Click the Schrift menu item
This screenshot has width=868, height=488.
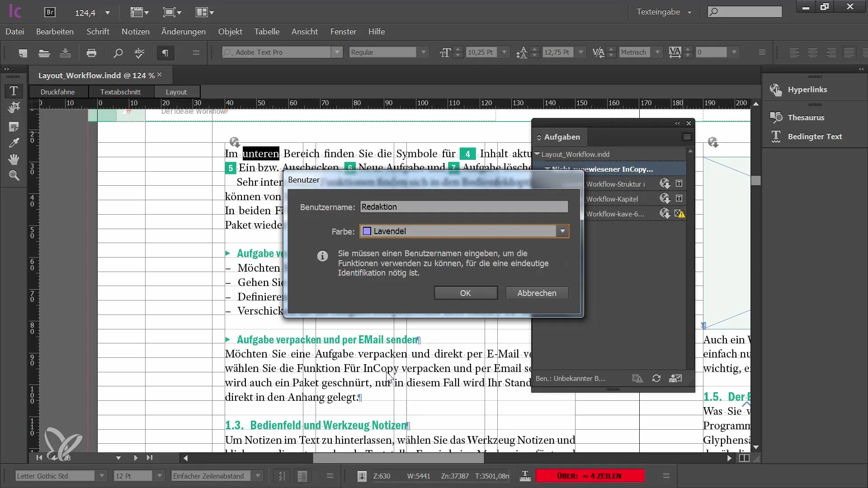pyautogui.click(x=98, y=32)
